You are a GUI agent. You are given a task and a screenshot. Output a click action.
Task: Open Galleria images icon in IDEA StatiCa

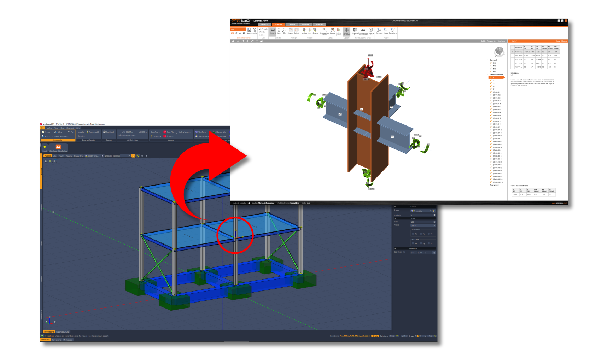297,30
